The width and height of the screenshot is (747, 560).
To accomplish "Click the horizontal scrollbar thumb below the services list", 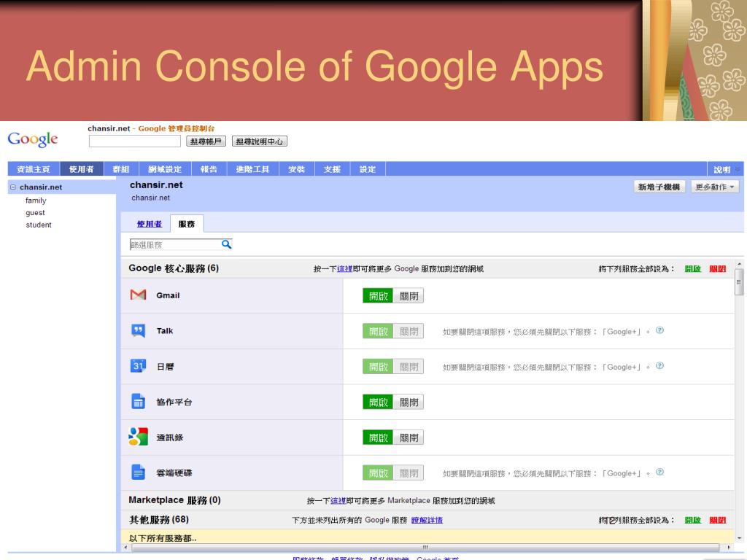I will (x=425, y=547).
